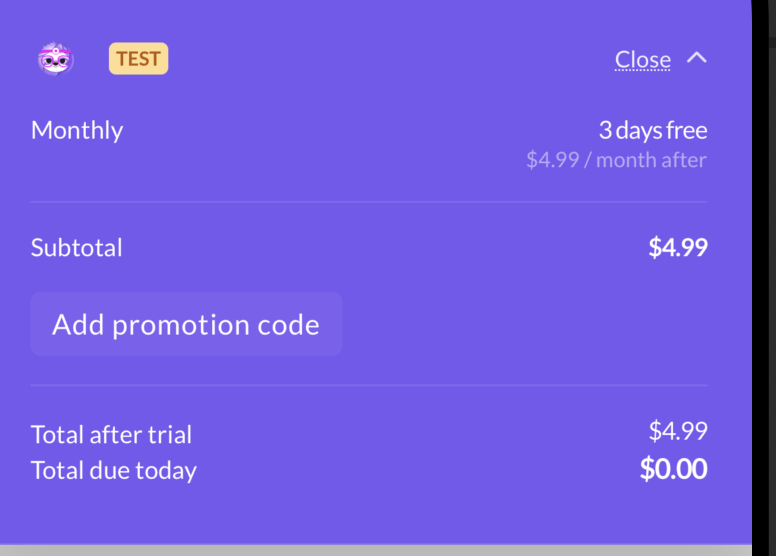776x556 pixels.
Task: Click the $4.99 total after trial amount
Action: [677, 431]
